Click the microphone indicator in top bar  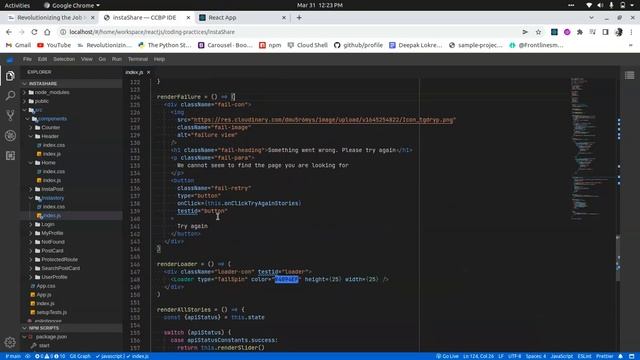(x=611, y=5)
